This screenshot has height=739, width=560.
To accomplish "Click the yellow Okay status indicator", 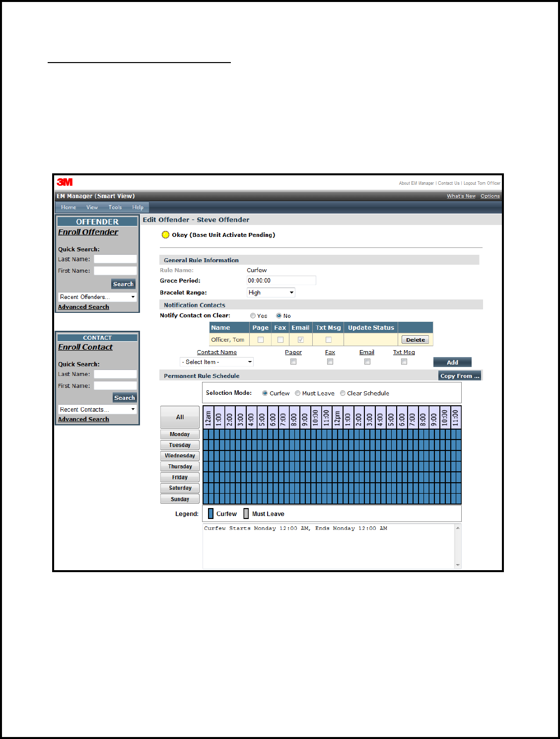I will tap(166, 235).
